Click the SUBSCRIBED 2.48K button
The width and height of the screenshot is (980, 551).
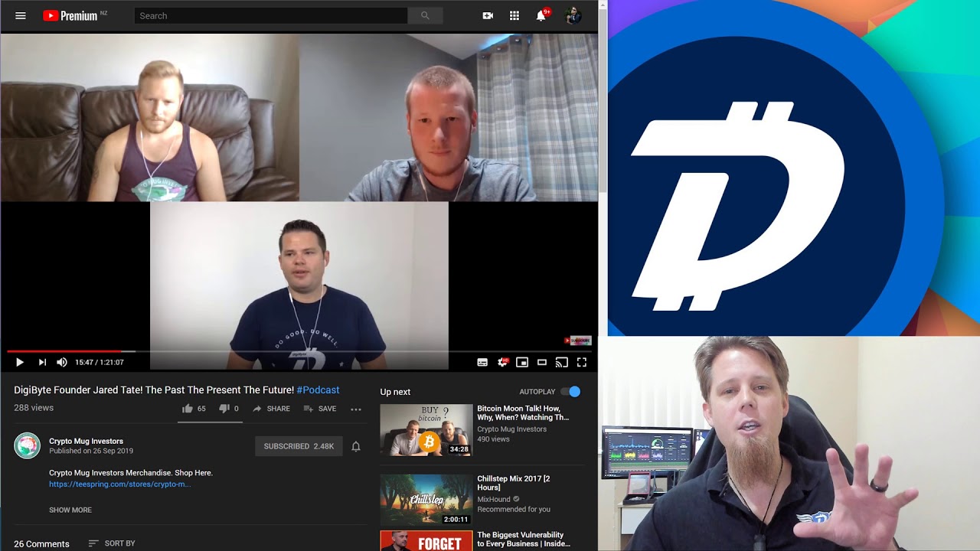(x=299, y=446)
